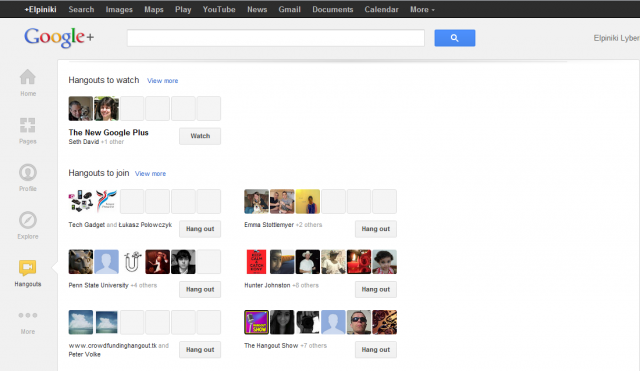Open the Pages sidebar icon
640x371 pixels.
click(x=28, y=125)
